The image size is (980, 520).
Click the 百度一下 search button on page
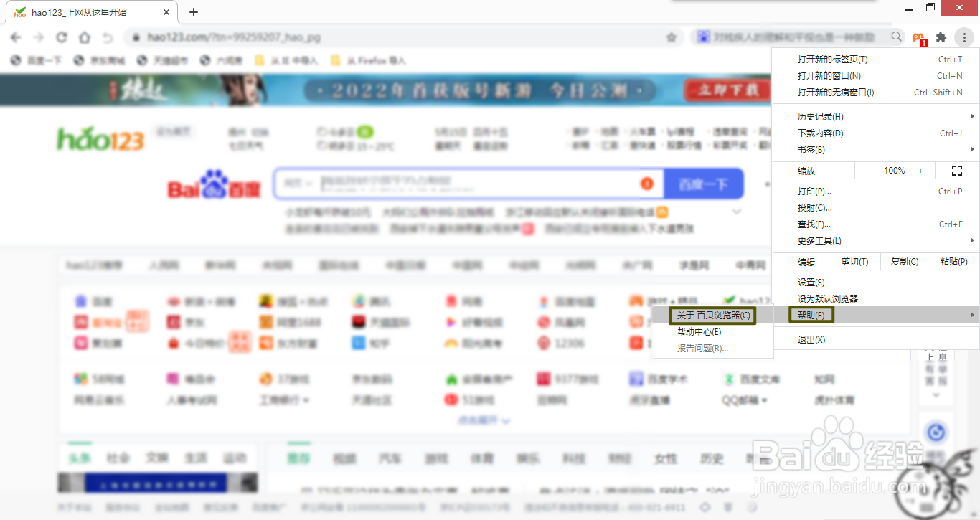tap(704, 184)
